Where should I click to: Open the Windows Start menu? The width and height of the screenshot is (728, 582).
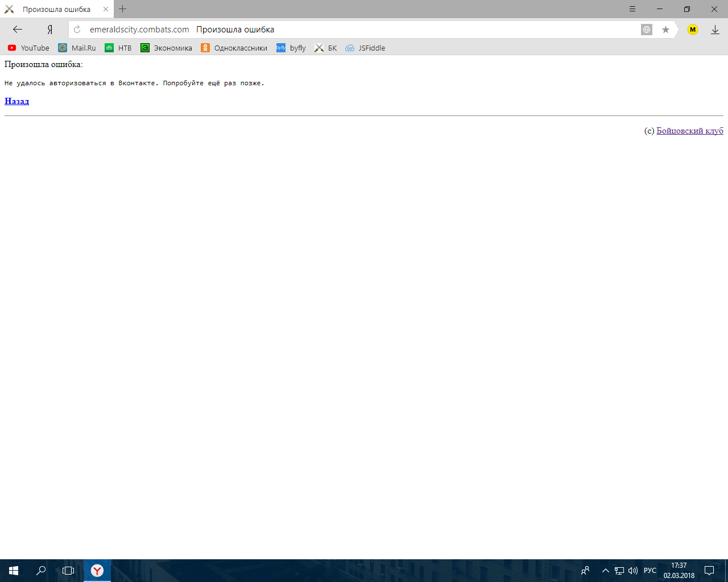[14, 571]
